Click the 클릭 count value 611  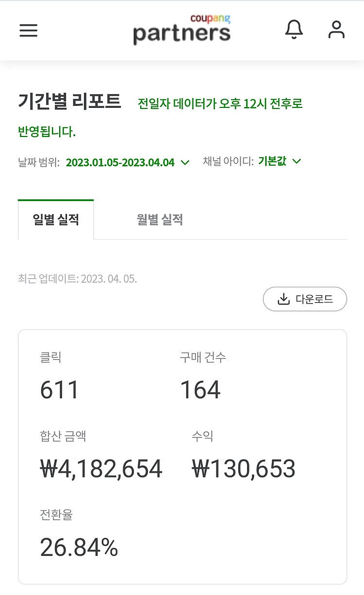pyautogui.click(x=59, y=390)
